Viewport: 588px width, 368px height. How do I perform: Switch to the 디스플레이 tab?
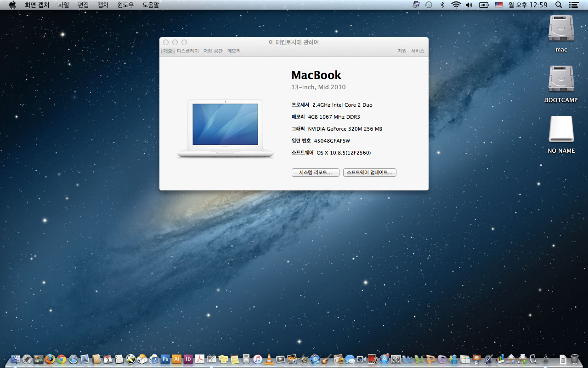click(x=188, y=51)
